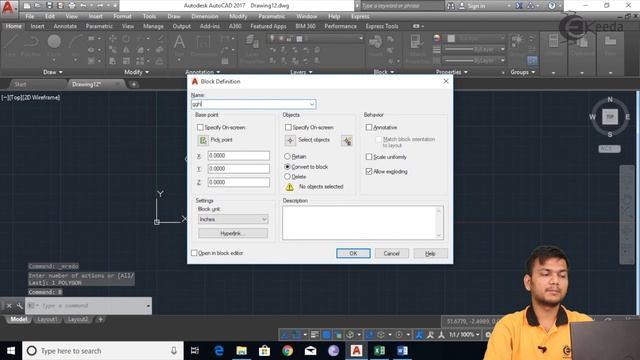Open Google Chrome from taskbar

[x=287, y=351]
